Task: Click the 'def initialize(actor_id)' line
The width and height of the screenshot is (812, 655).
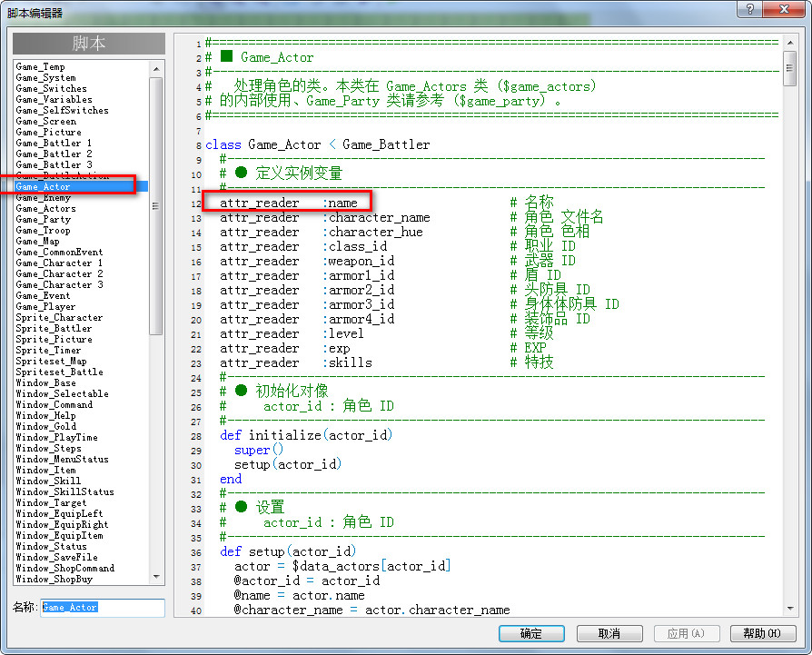Action: point(306,435)
